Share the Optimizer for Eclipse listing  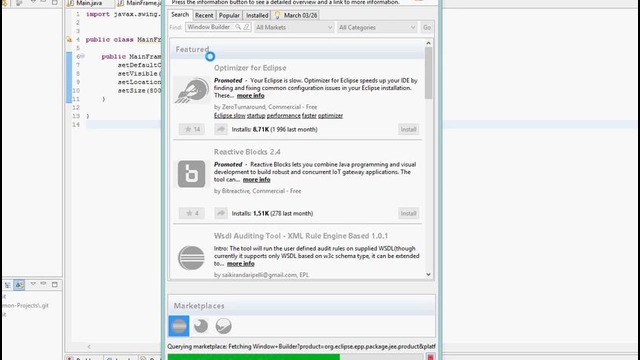coord(221,129)
